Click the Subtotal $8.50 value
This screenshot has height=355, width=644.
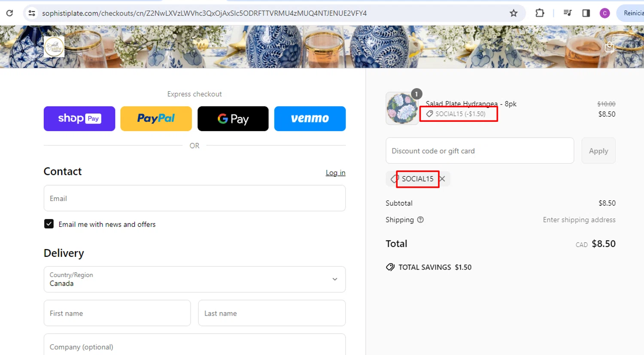(x=607, y=203)
